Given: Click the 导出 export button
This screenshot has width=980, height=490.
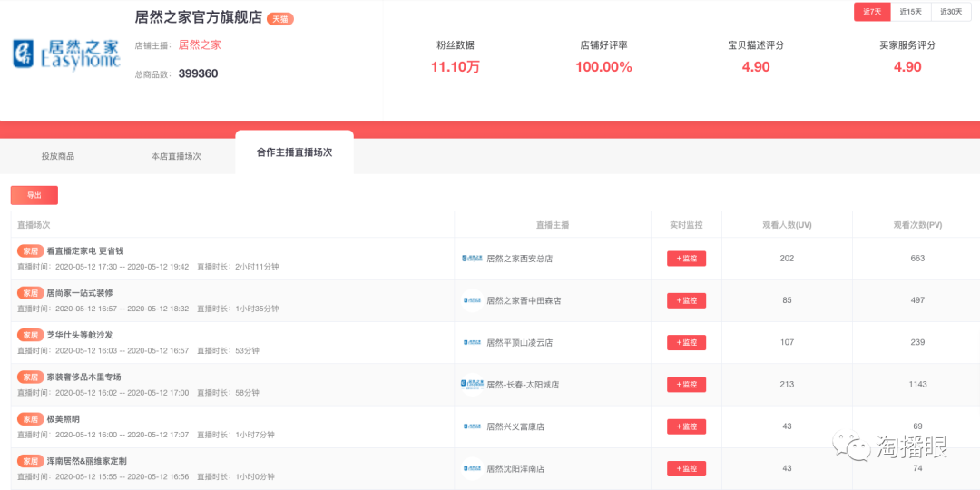Looking at the screenshot, I should click(34, 196).
